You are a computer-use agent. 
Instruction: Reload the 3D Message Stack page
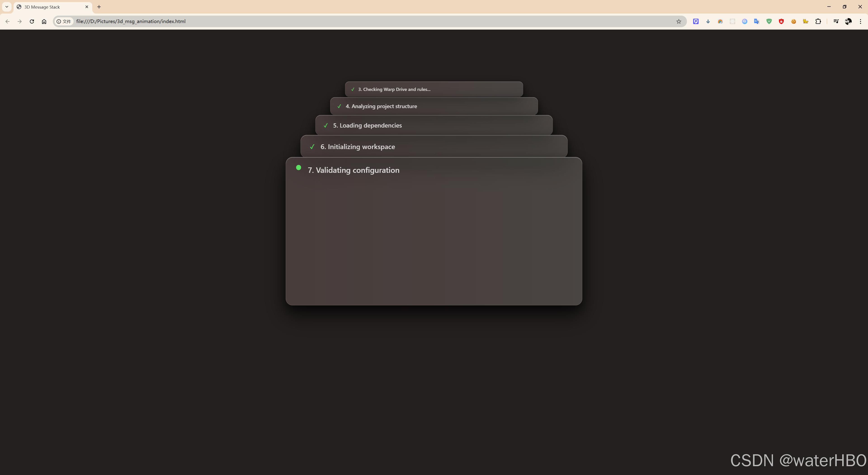coord(32,21)
